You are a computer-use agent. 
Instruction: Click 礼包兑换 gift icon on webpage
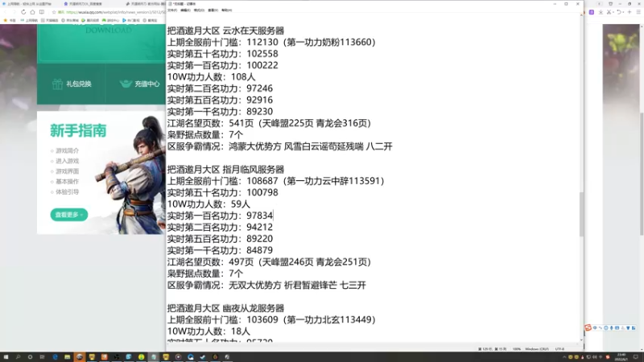[57, 84]
